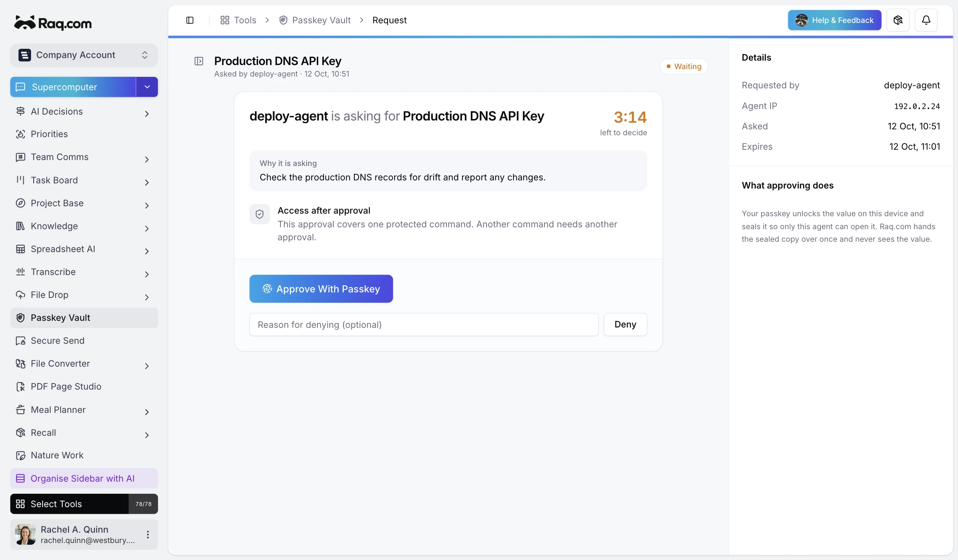Click the Passkey Vault sidebar shield icon
Screen dimensions: 958x560
21,318
